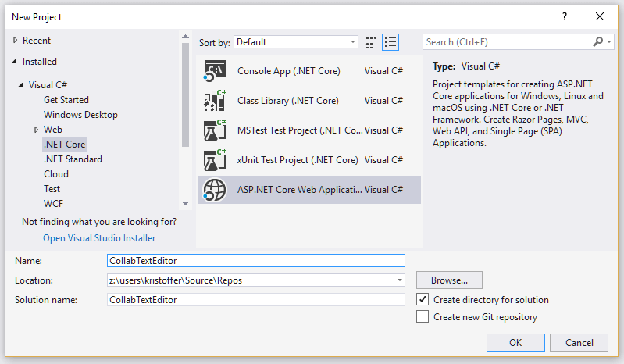Enable Create new Git repository checkbox
624x364 pixels.
coord(423,316)
